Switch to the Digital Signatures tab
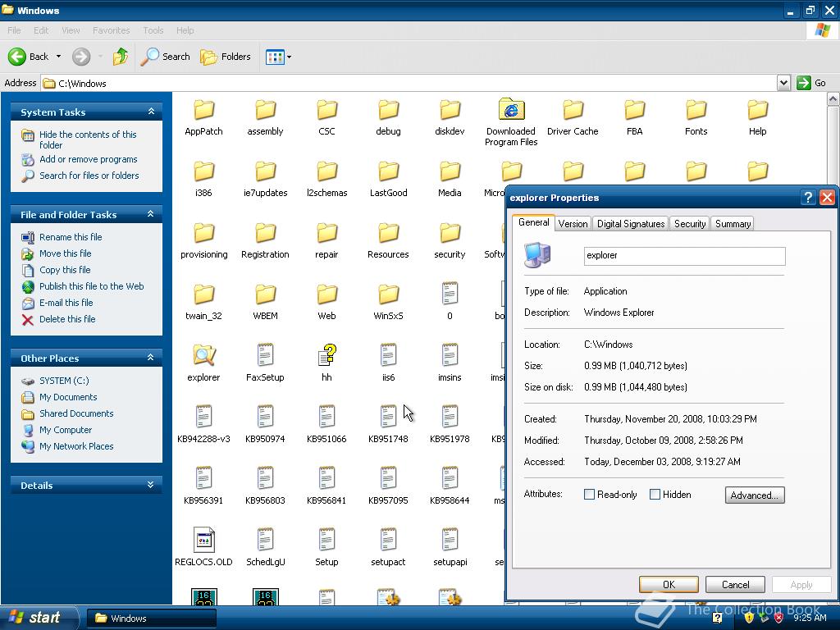Screen dimensions: 840x630 tap(631, 224)
